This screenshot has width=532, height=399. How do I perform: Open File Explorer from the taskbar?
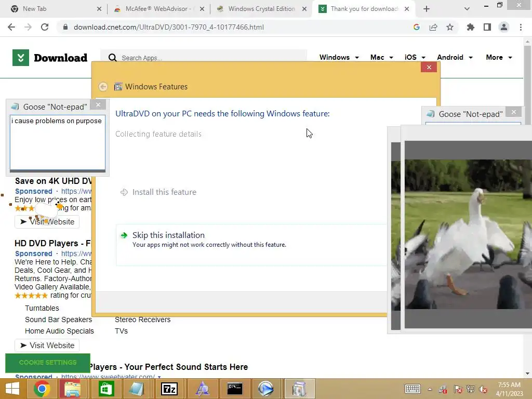point(72,389)
